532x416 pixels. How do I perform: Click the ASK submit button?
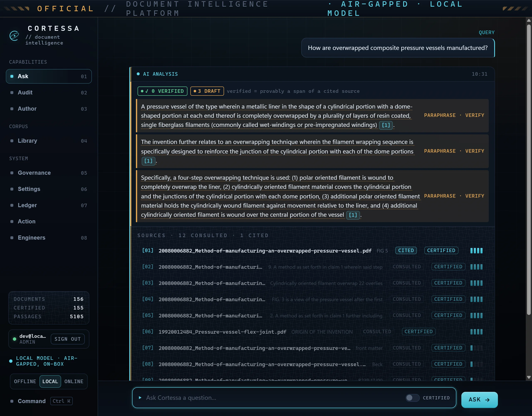pyautogui.click(x=479, y=400)
